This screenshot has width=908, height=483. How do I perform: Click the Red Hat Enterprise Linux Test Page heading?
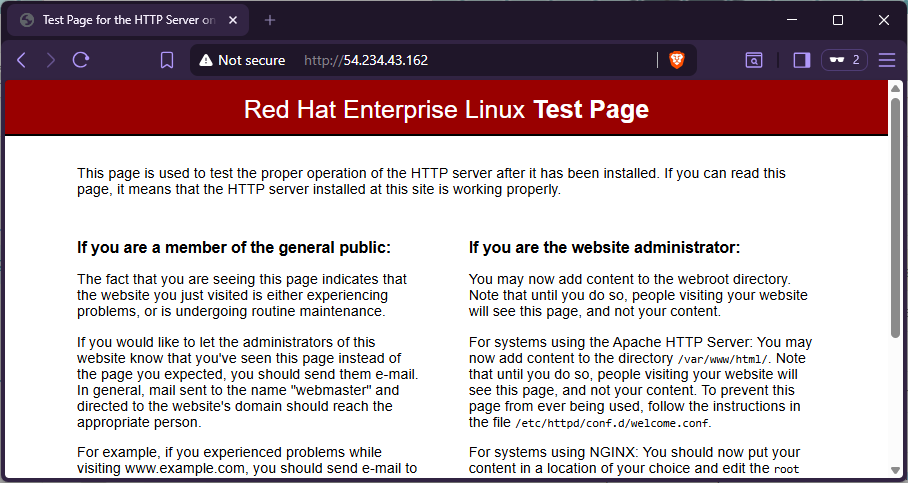coord(446,109)
